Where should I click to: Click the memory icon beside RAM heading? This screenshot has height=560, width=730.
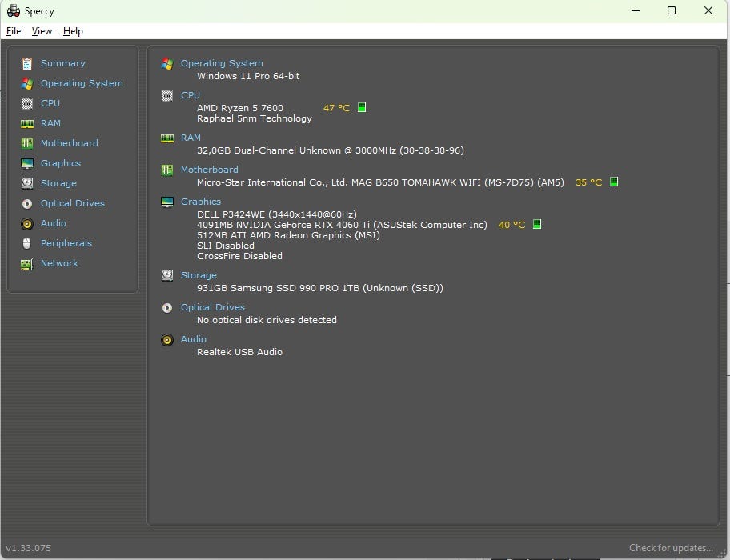(x=167, y=138)
